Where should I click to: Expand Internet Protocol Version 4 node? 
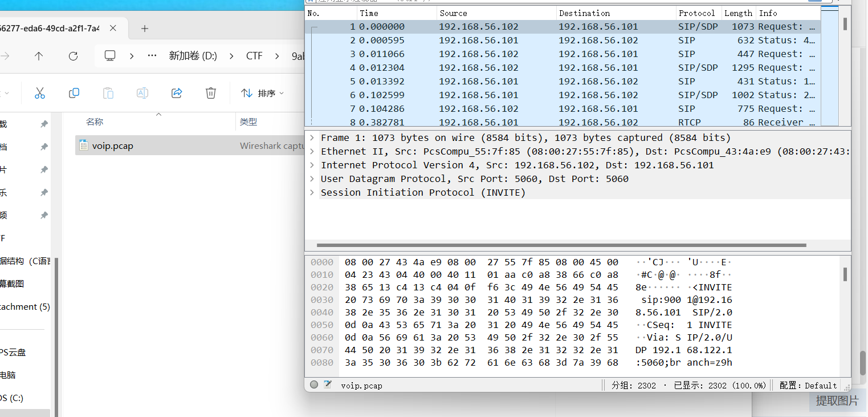[312, 165]
